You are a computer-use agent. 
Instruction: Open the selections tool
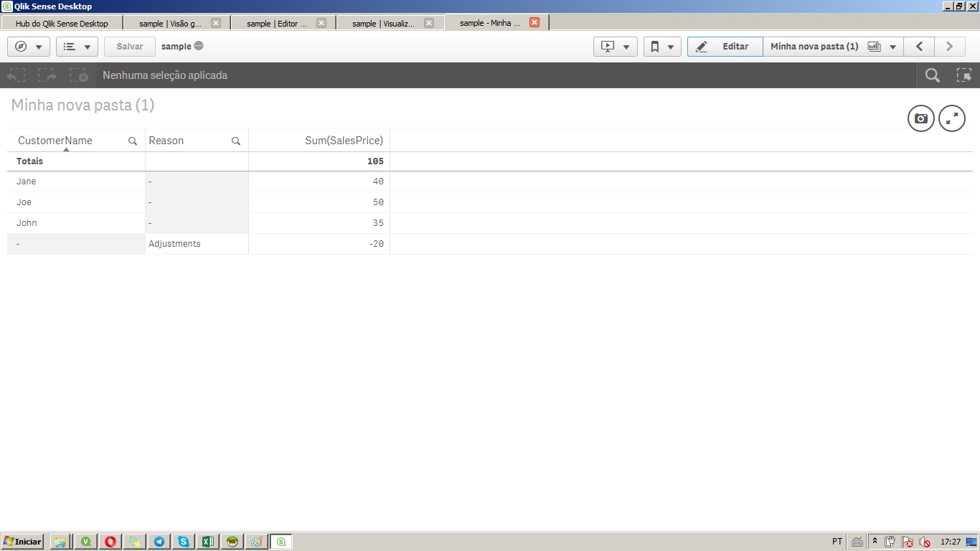pos(964,75)
